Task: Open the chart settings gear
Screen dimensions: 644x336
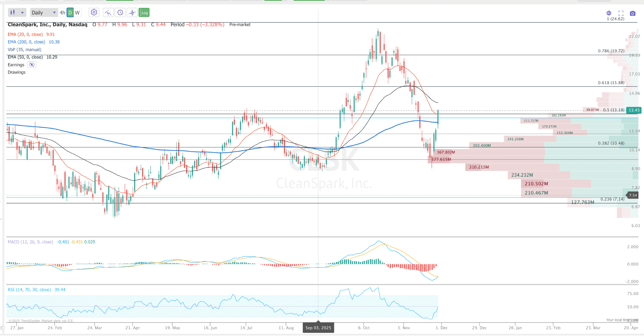Action: pos(93,12)
